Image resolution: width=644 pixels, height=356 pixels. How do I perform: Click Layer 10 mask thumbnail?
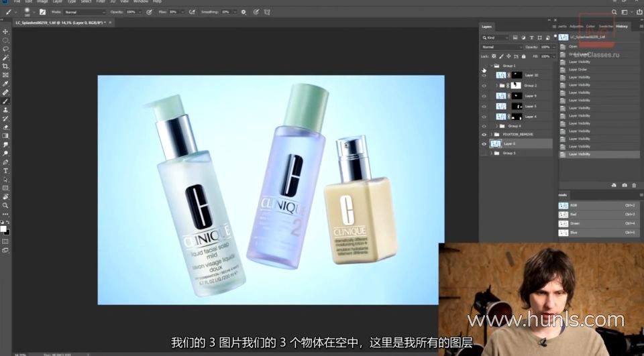(x=517, y=76)
